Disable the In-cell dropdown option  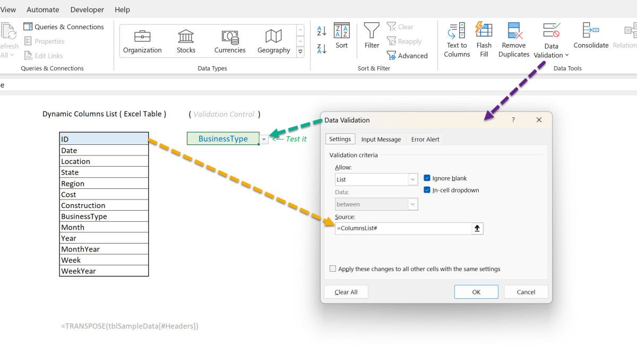pos(427,189)
